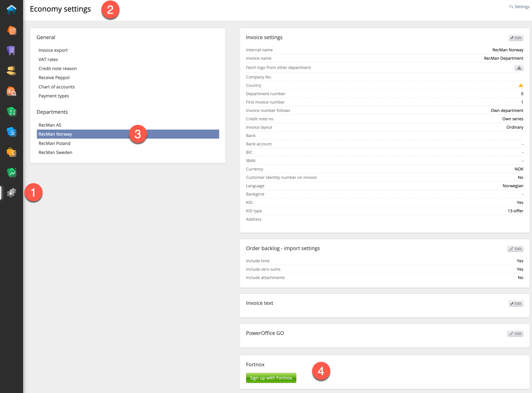Open the yellow candidates people icon
The width and height of the screenshot is (532, 393).
click(11, 71)
